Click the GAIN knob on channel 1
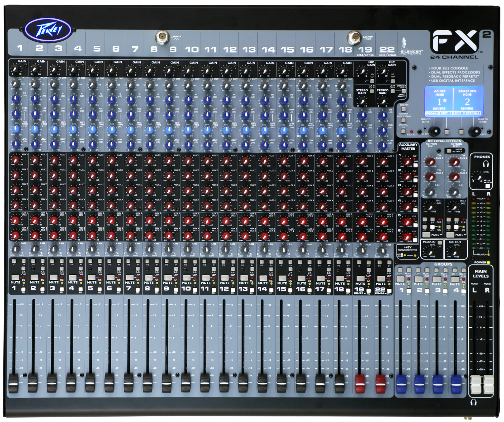 pyautogui.click(x=16, y=69)
